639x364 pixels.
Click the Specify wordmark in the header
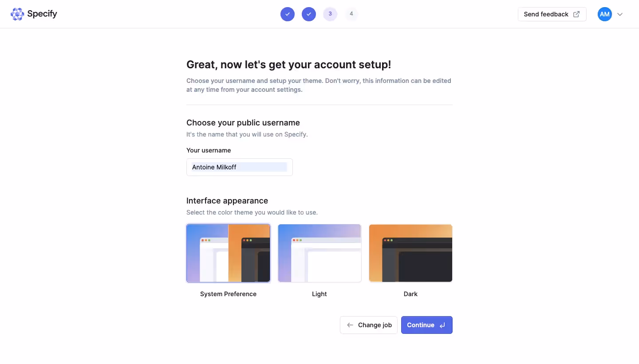coord(42,14)
